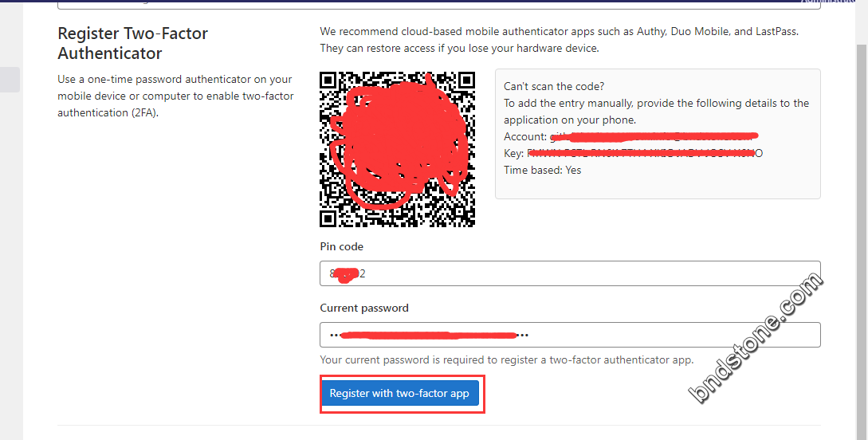Click the "Current password" label

[x=364, y=308]
